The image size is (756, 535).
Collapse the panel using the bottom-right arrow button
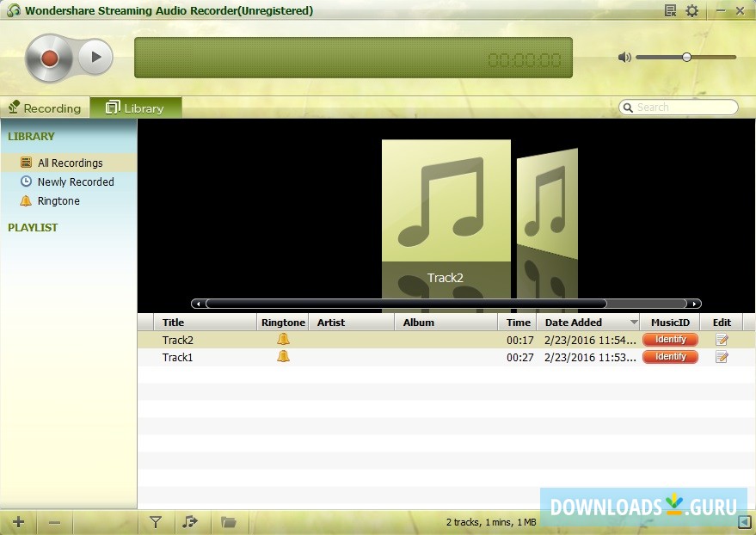click(x=743, y=521)
